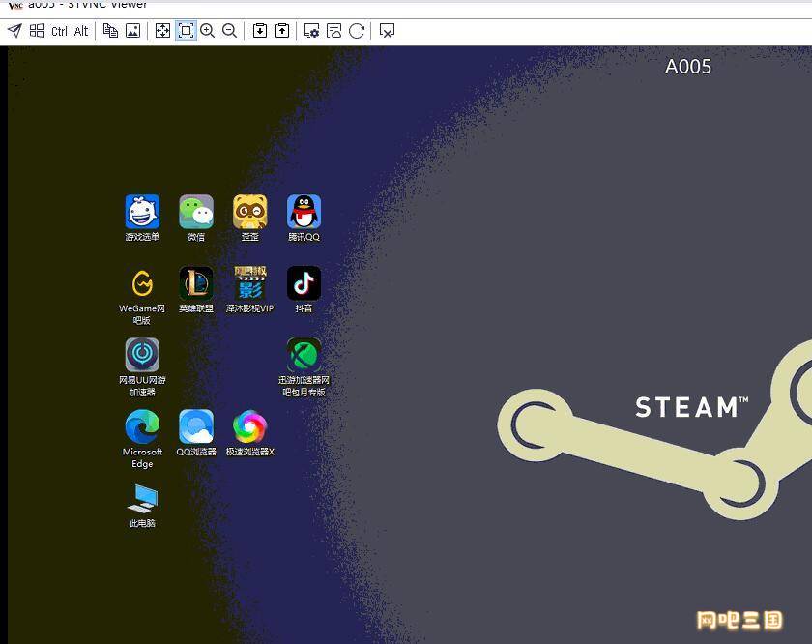Select the 极速浏览器X desktop icon

tap(250, 432)
